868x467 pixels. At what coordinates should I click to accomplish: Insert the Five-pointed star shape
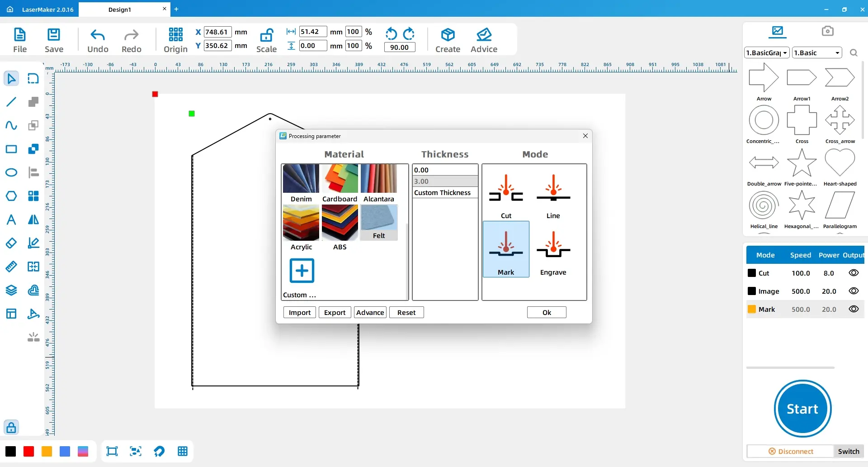click(802, 163)
